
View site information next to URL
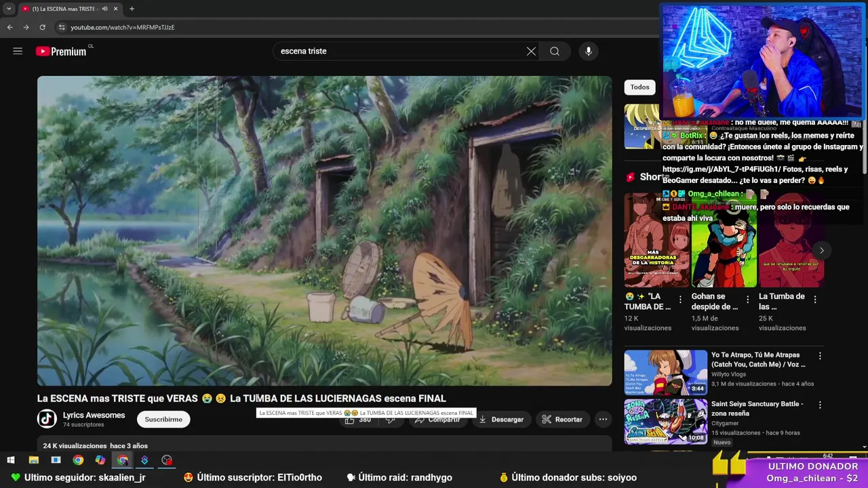pos(62,27)
